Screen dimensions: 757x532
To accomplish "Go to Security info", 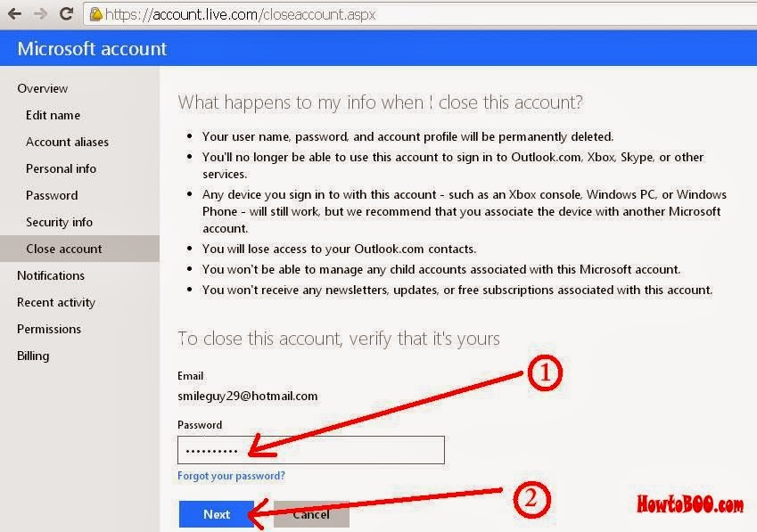I will tap(59, 222).
